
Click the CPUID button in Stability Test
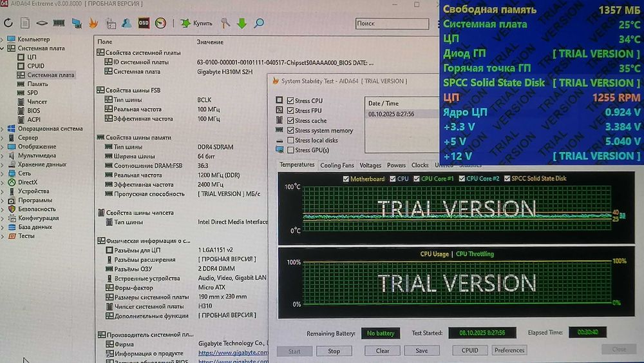coord(469,350)
